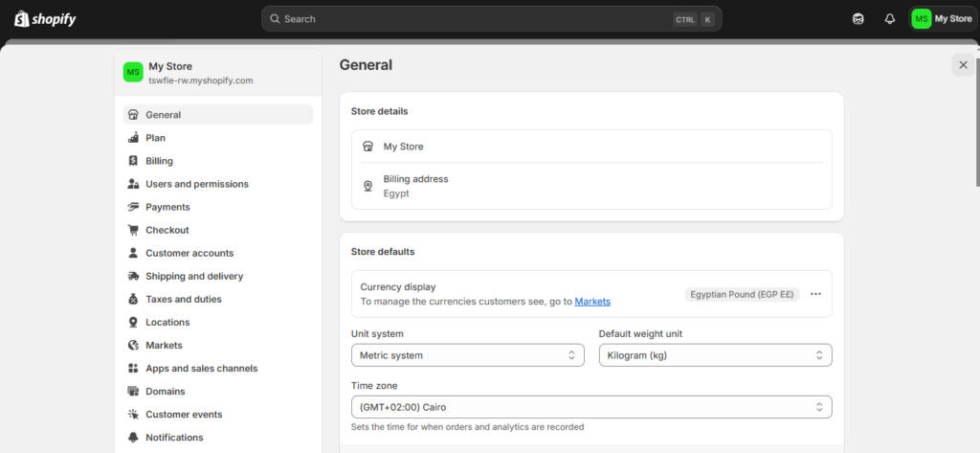Click the time zone helper text

coord(467,427)
